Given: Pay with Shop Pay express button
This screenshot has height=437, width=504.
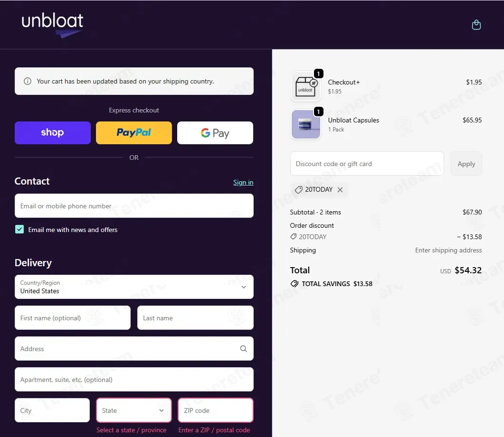Looking at the screenshot, I should click(53, 132).
